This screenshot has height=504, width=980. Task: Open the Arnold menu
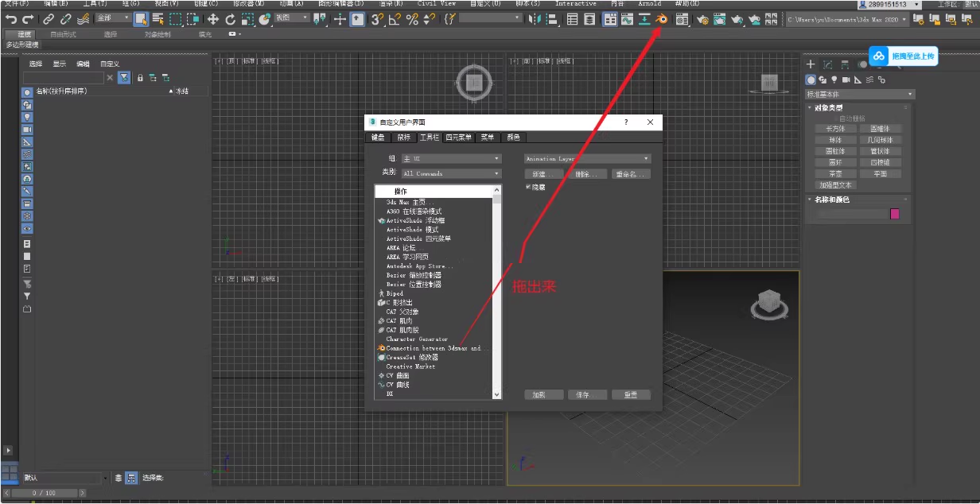click(x=649, y=4)
